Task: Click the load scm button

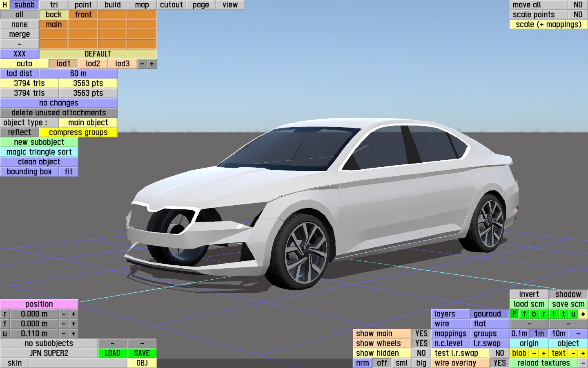Action: point(529,304)
